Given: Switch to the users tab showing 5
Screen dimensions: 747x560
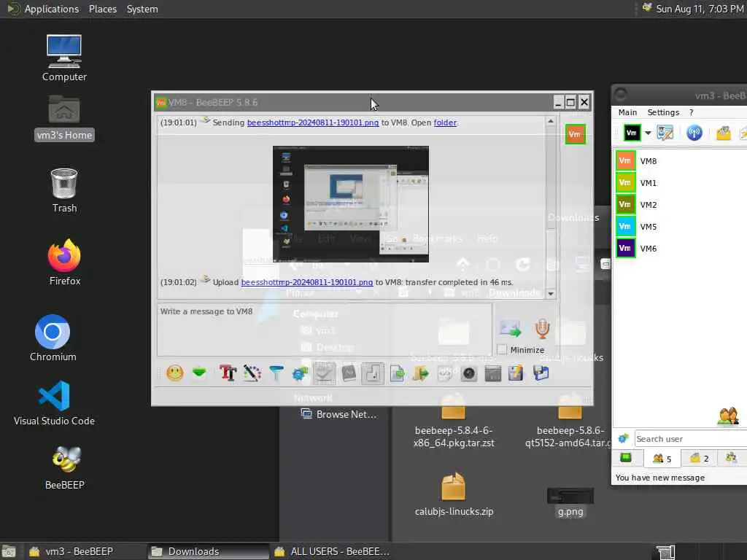Looking at the screenshot, I should [662, 459].
